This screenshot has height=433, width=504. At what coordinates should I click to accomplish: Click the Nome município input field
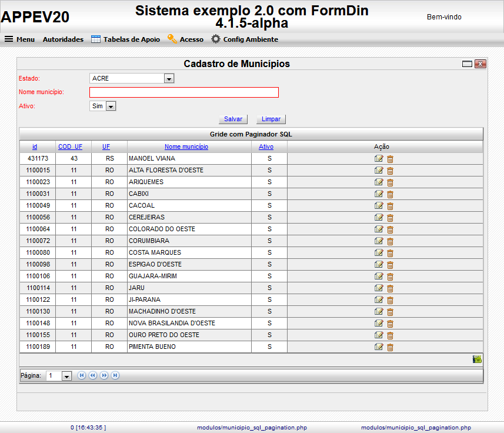[x=183, y=92]
